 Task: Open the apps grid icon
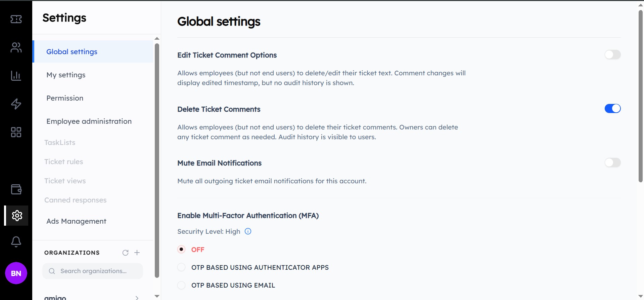click(15, 132)
